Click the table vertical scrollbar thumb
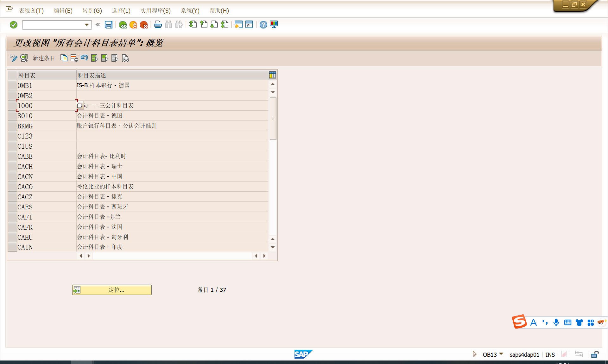 pyautogui.click(x=273, y=119)
